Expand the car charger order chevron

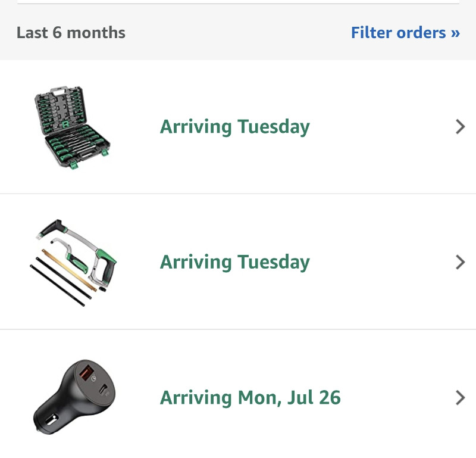point(460,398)
